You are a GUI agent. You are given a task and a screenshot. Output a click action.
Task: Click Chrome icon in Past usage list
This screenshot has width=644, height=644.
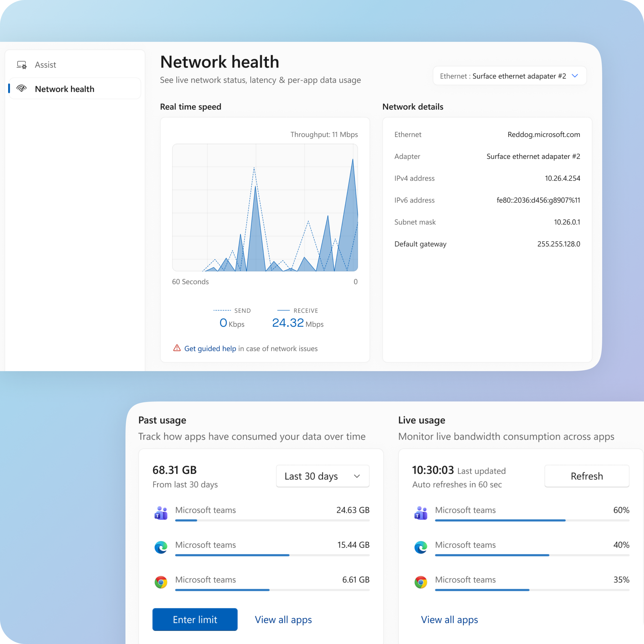click(x=161, y=582)
